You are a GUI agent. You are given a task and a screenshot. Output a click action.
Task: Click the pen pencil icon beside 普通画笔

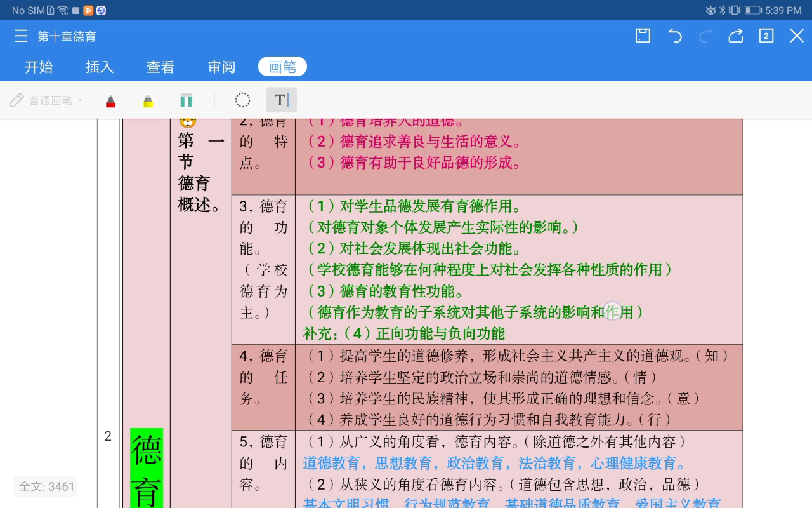coord(17,100)
